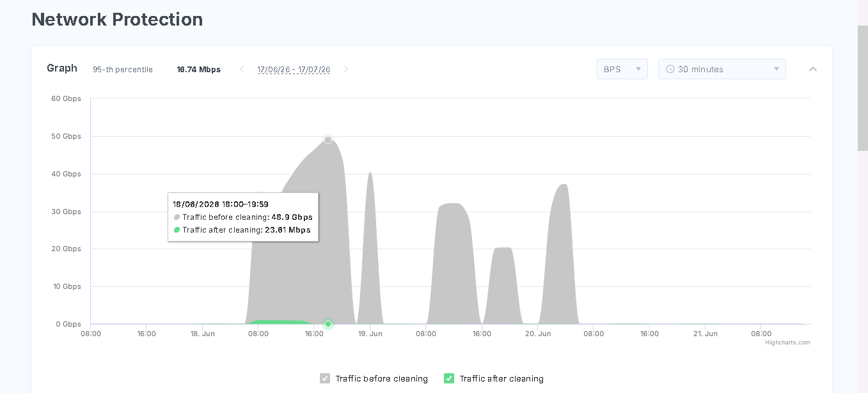The width and height of the screenshot is (868, 393).
Task: Click the 16.74 Mbps percentile value
Action: pyautogui.click(x=198, y=70)
